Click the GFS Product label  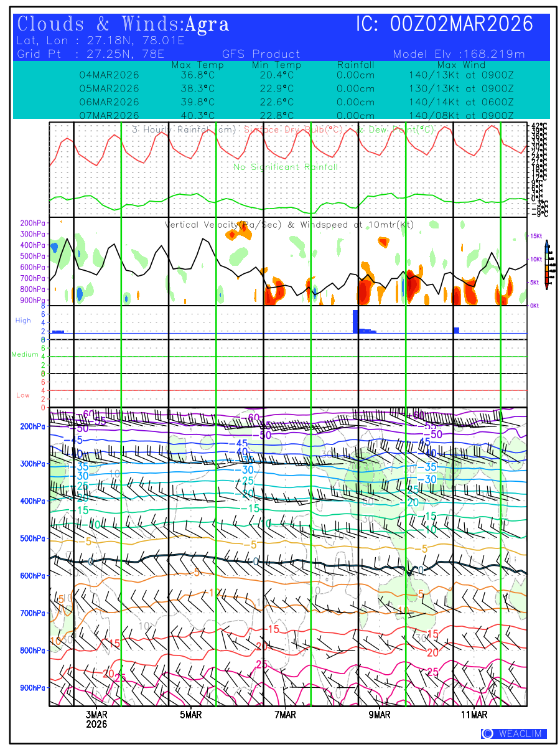[261, 54]
